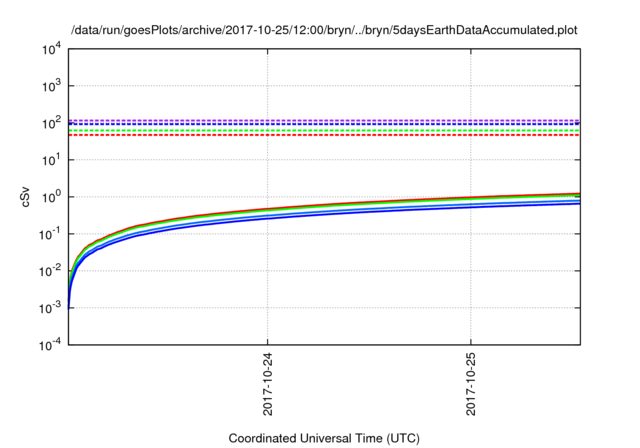Click the plot file path title

click(x=324, y=31)
